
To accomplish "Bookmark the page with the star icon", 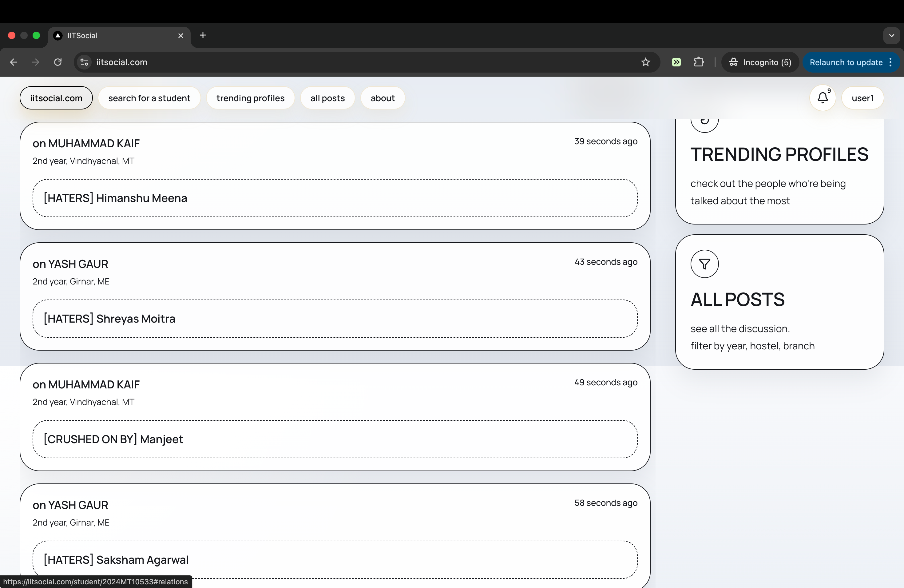I will coord(645,62).
